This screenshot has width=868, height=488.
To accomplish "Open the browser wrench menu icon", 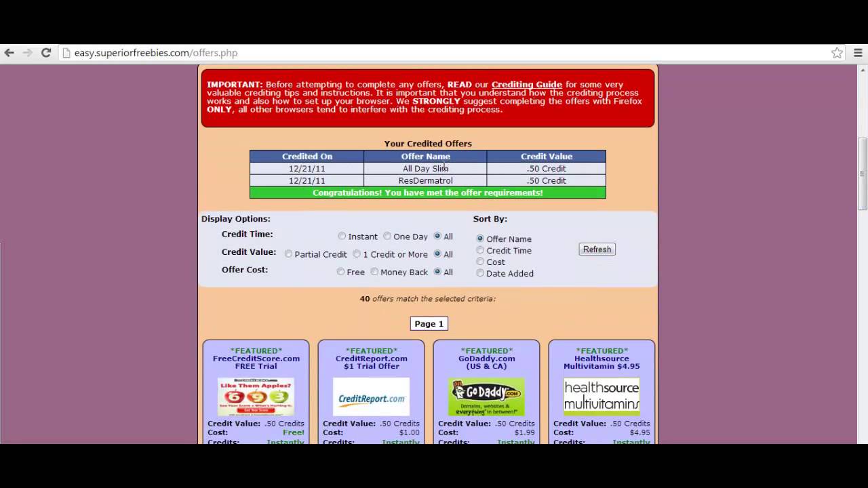I will (858, 53).
